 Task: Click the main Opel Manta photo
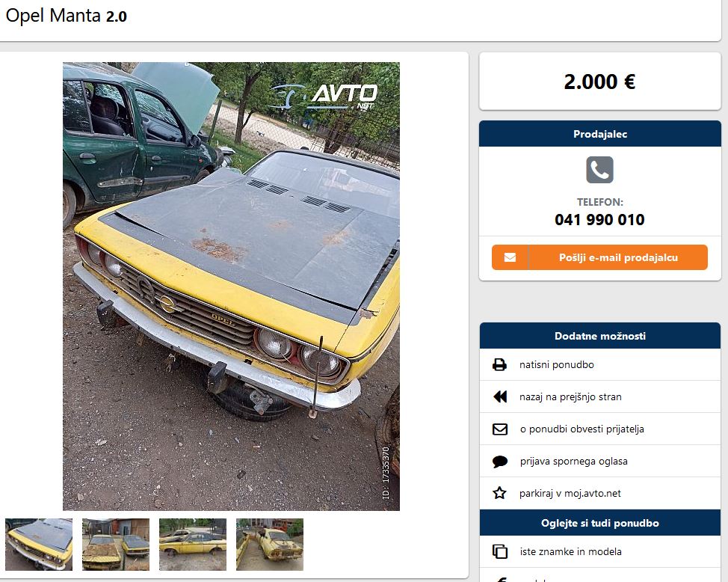tap(231, 287)
